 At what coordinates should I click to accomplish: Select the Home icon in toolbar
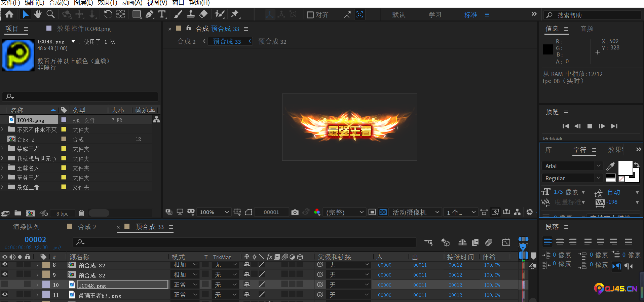pyautogui.click(x=9, y=14)
